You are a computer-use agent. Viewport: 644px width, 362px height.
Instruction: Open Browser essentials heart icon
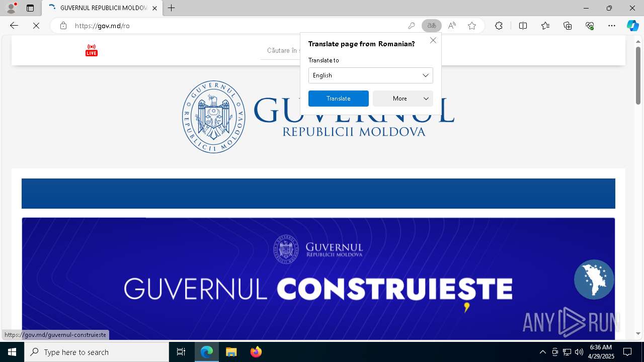pyautogui.click(x=590, y=26)
